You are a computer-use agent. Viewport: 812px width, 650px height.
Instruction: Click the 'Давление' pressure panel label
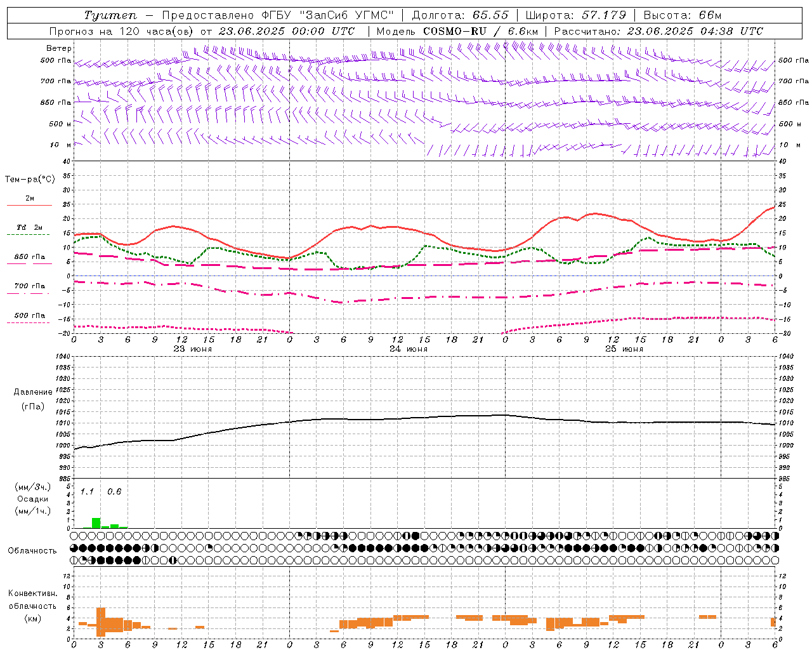[33, 392]
